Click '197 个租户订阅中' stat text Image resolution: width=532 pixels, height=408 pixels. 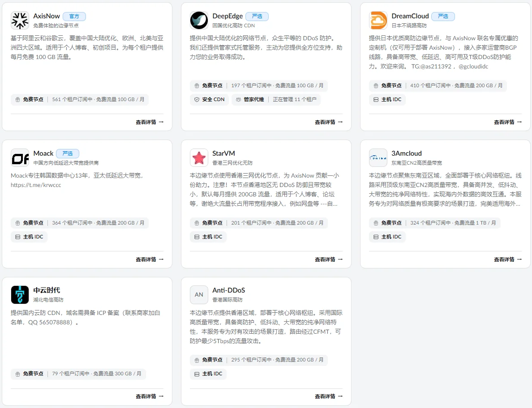[x=251, y=86]
